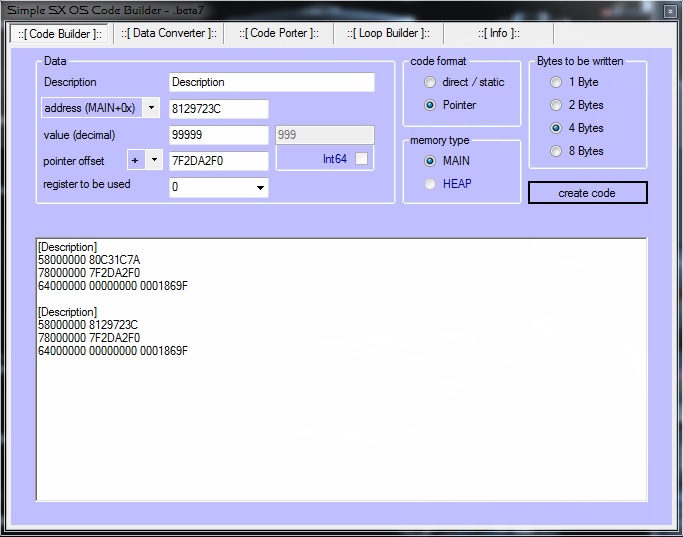683x537 pixels.
Task: Go to the Loop Builder tab
Action: pyautogui.click(x=389, y=33)
